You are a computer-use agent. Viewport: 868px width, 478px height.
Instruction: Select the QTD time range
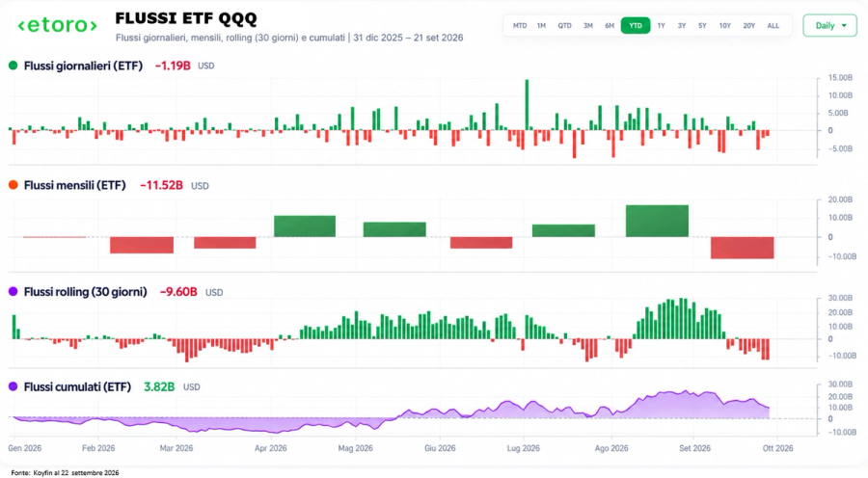coord(564,25)
